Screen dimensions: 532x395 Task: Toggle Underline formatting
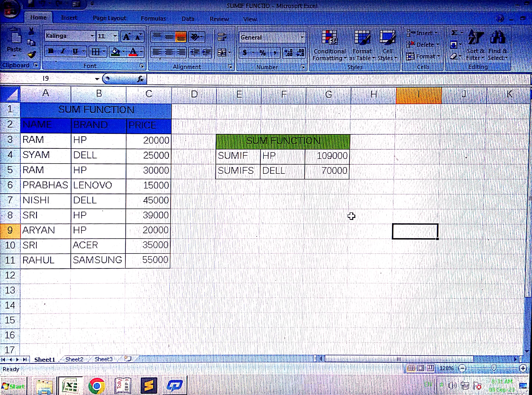(x=75, y=51)
